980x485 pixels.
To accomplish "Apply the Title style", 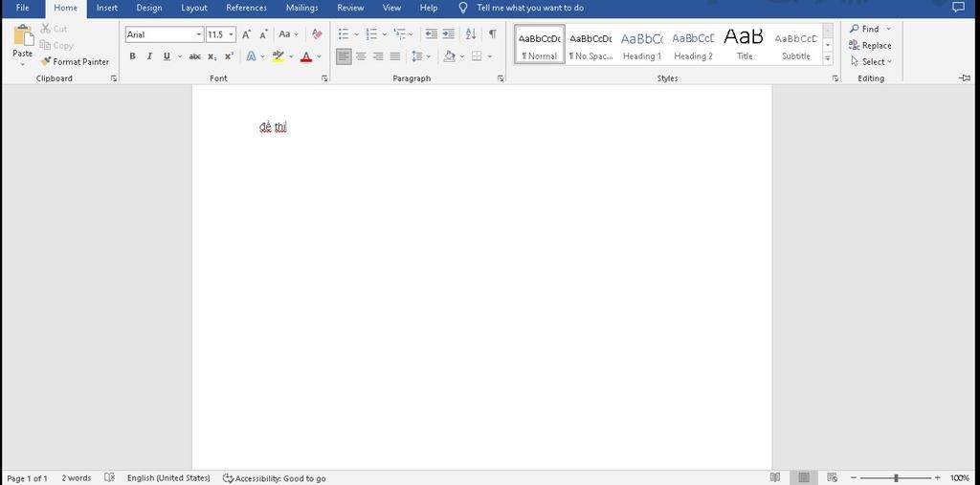I will [x=745, y=44].
